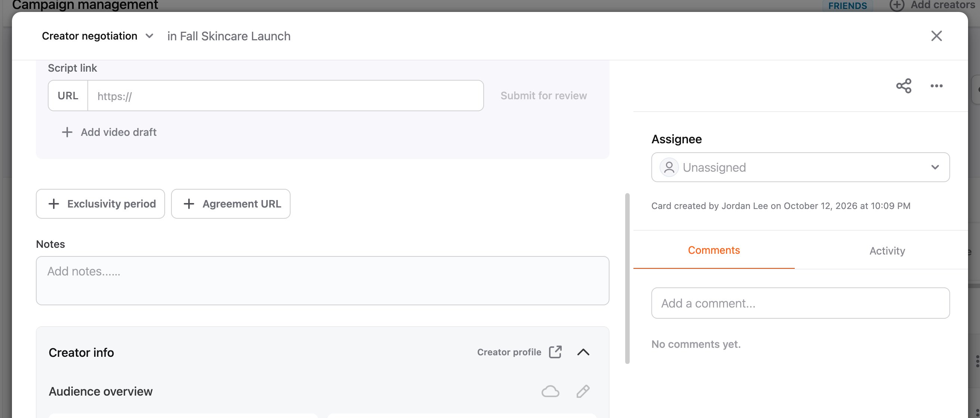
Task: Click the card's vertical scrollbar
Action: 627,278
